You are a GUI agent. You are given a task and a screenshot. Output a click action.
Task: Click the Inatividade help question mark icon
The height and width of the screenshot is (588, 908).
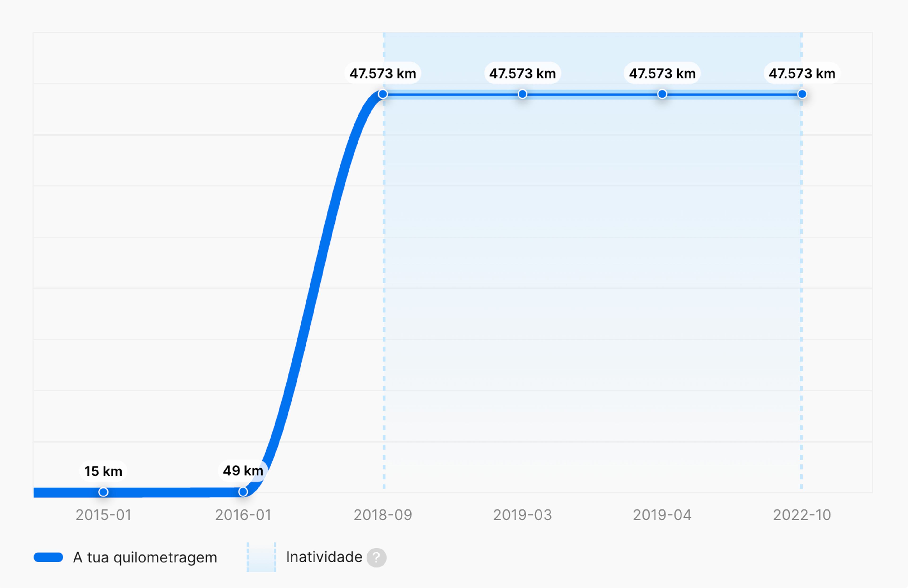(x=376, y=557)
